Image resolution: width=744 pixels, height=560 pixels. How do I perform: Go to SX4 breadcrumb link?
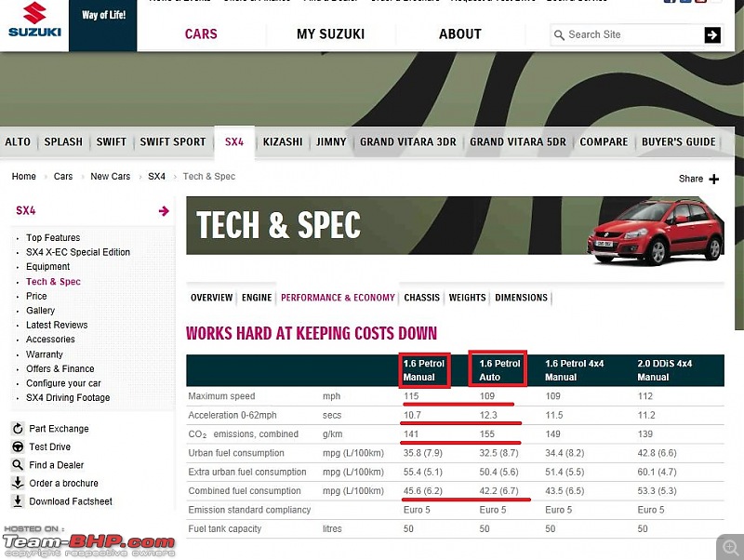pyautogui.click(x=156, y=177)
